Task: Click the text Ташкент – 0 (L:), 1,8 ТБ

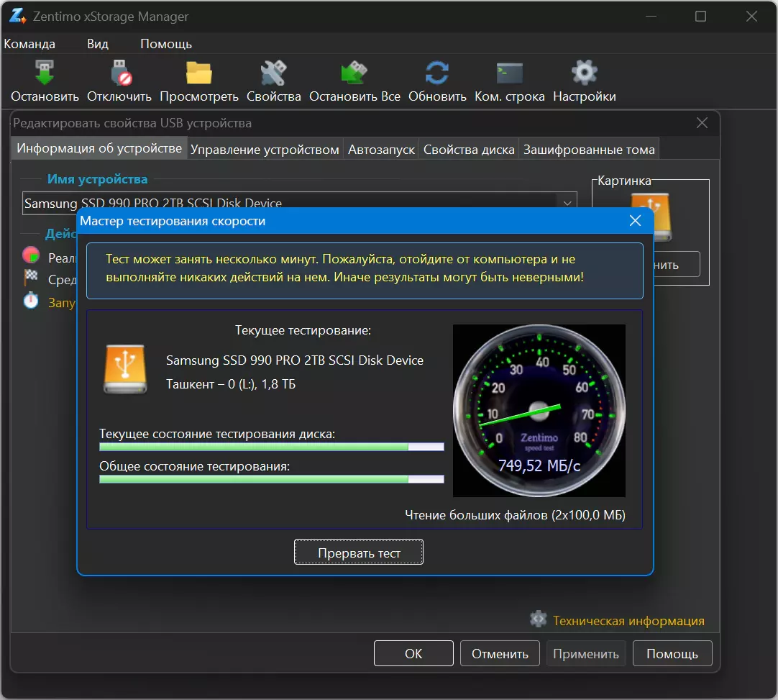Action: tap(231, 383)
